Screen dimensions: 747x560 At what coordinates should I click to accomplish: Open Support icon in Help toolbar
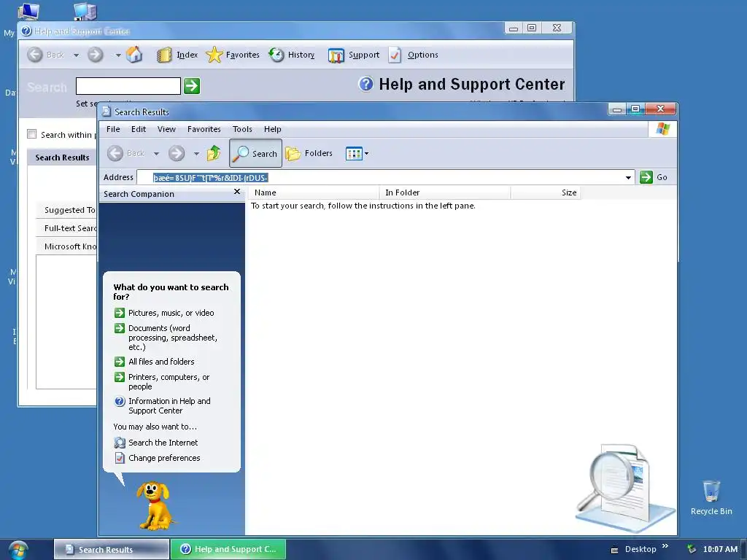[336, 55]
